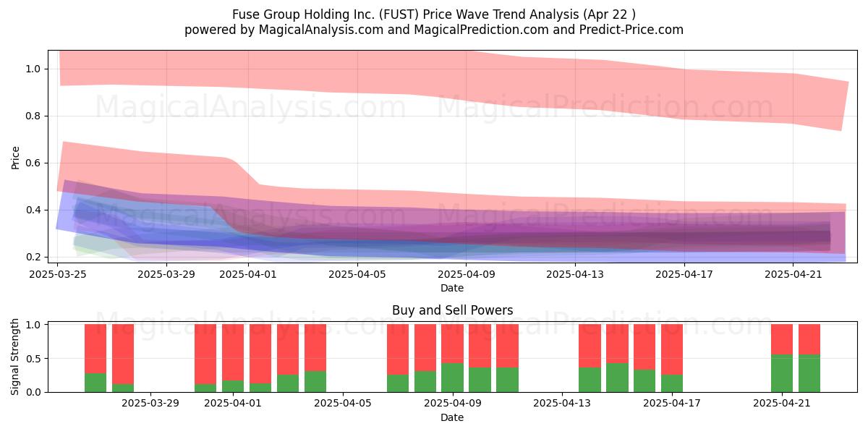Click the 2025-04-09 date tick under price chart

pos(467,274)
